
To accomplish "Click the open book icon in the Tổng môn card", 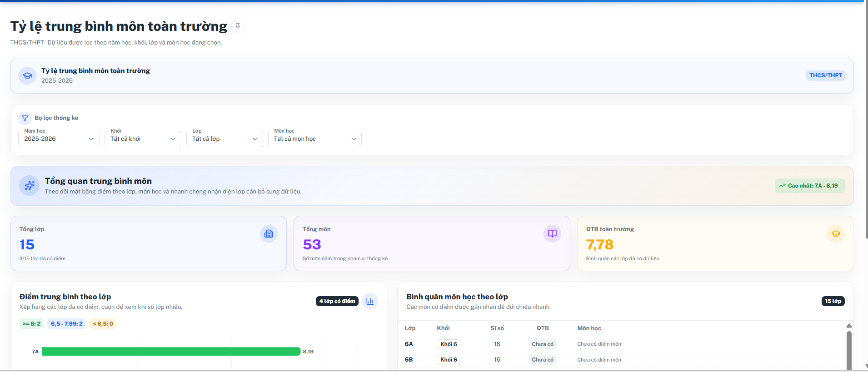I will 552,233.
